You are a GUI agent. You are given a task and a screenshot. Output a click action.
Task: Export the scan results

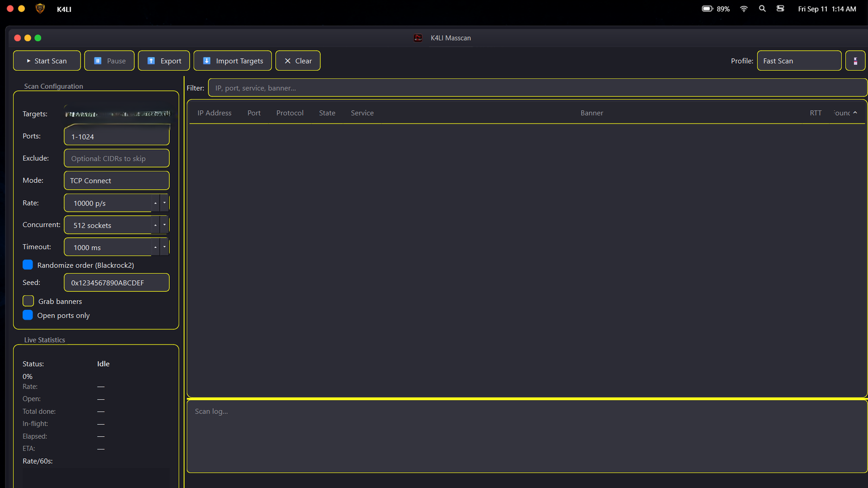[x=164, y=61]
